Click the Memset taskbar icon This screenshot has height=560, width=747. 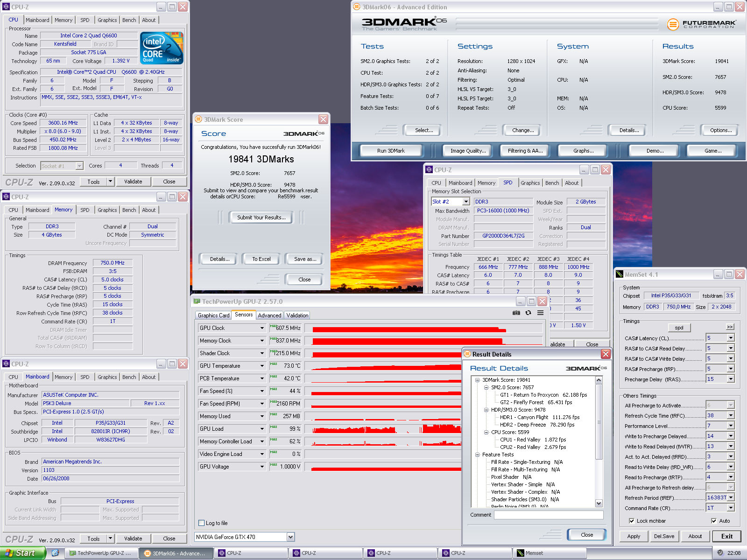tap(550, 553)
